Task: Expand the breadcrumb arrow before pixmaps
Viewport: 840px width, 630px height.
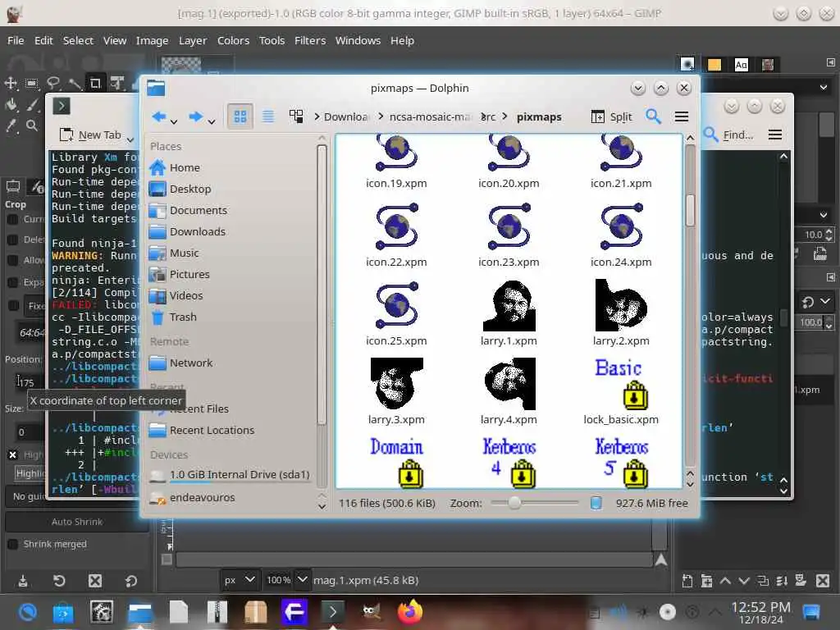Action: coord(504,116)
